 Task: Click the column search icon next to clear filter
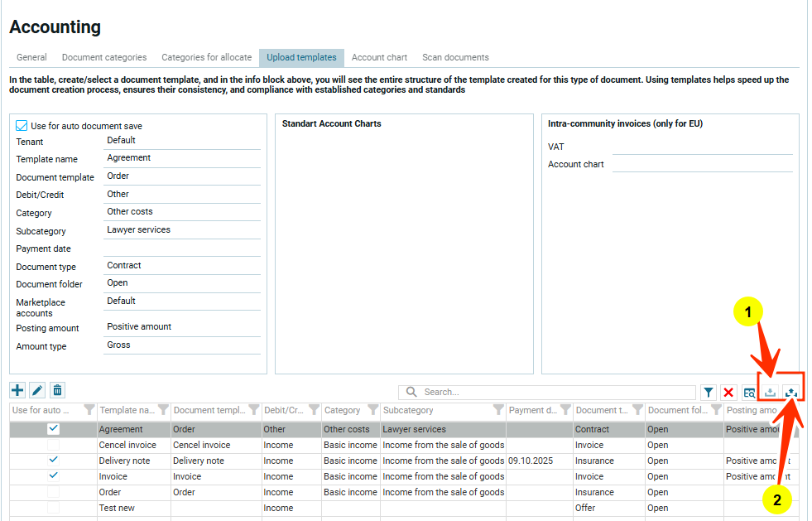click(749, 393)
